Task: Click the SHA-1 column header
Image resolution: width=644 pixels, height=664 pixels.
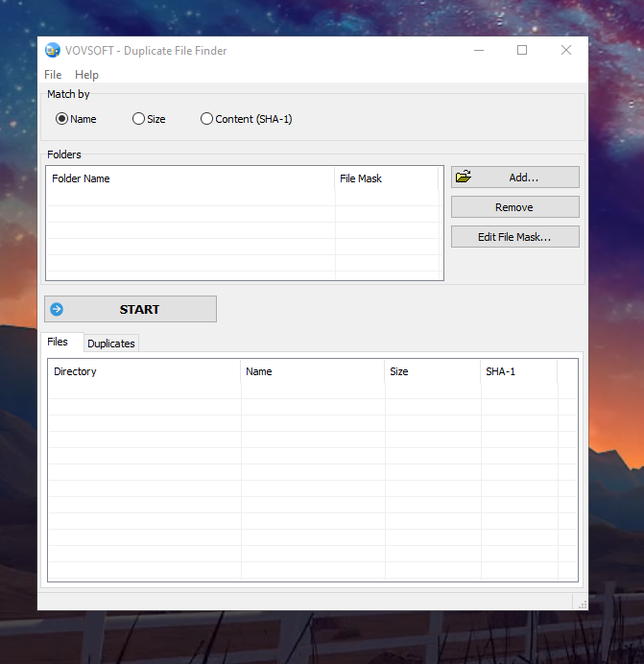Action: click(x=518, y=371)
